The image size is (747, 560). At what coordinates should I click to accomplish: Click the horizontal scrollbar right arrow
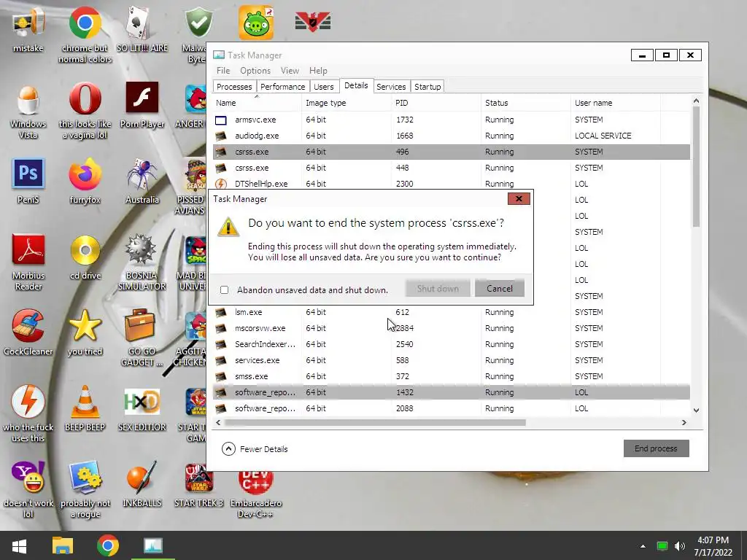684,422
